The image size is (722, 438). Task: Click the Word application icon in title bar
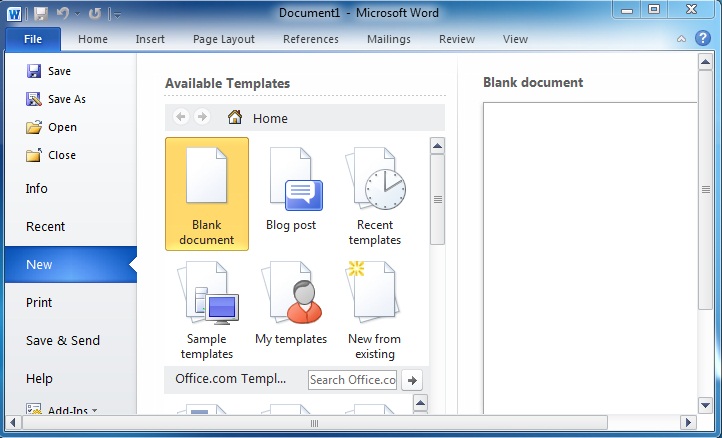pos(14,14)
